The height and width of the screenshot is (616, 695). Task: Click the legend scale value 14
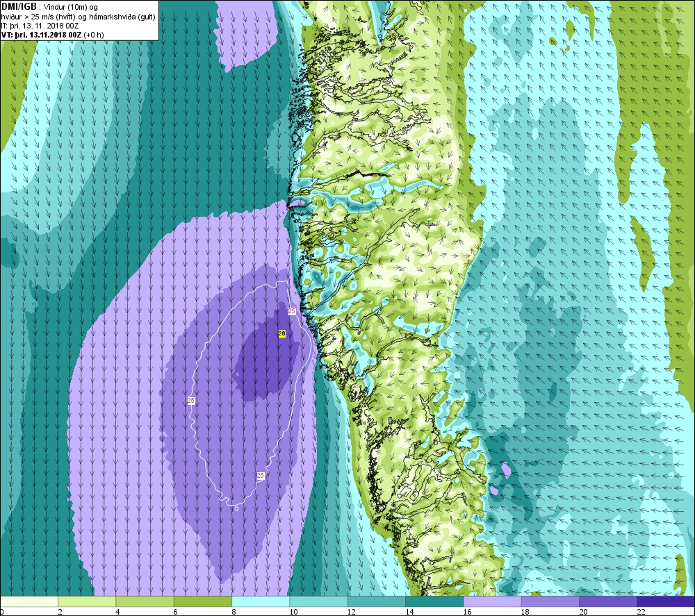[409, 612]
